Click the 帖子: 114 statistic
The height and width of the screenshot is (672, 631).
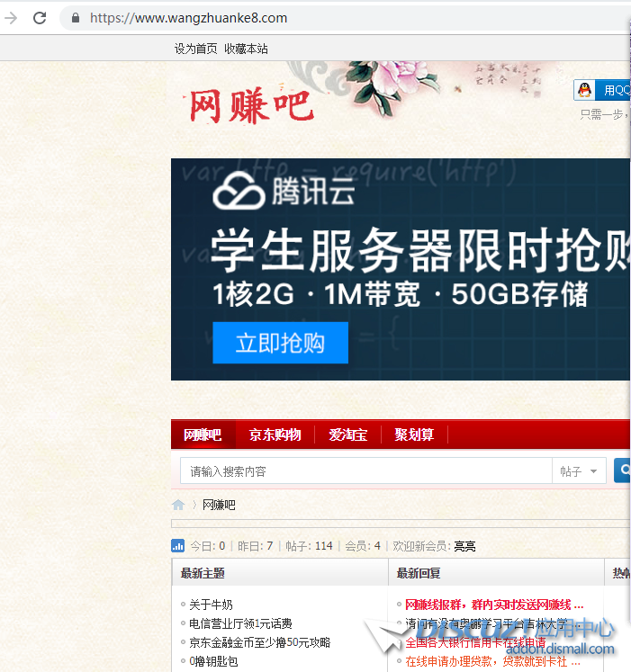(310, 546)
